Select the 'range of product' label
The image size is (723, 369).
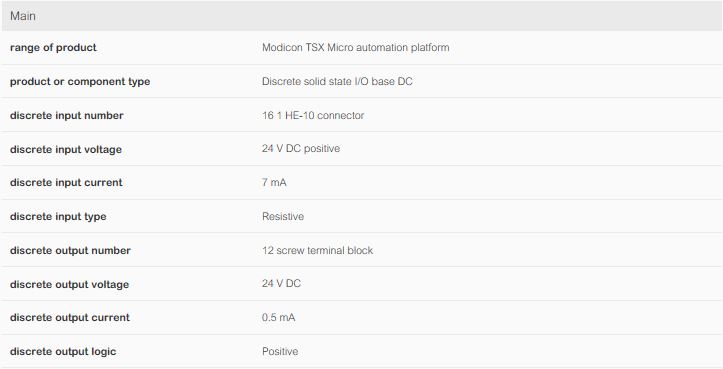(53, 48)
